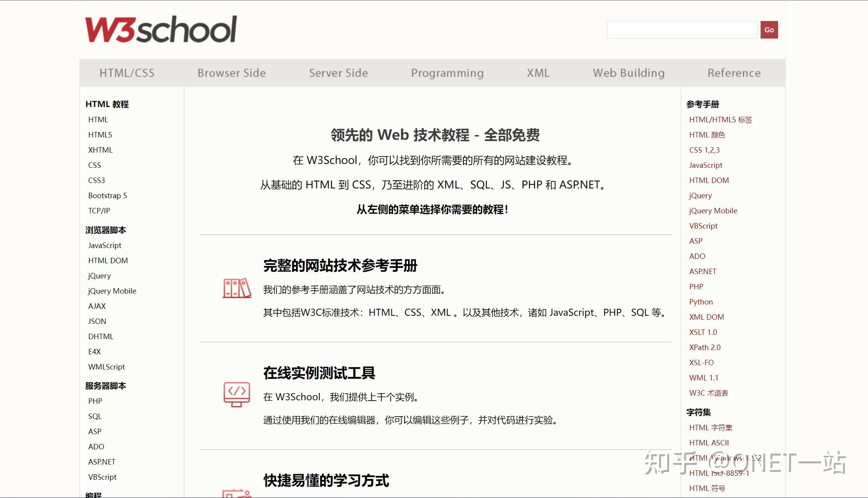Select jQuery Mobile in the left sidebar
Screen dimensions: 868x498
tap(112, 290)
